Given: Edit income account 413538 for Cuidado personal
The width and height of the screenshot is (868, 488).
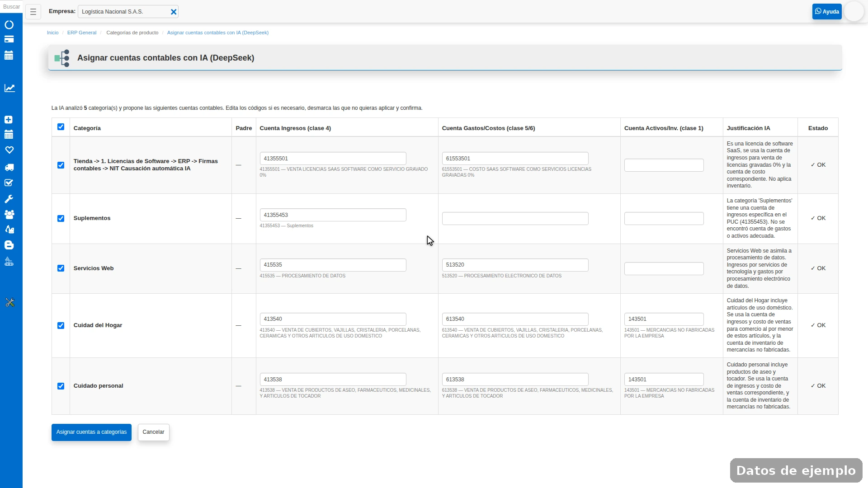Looking at the screenshot, I should pyautogui.click(x=333, y=380).
